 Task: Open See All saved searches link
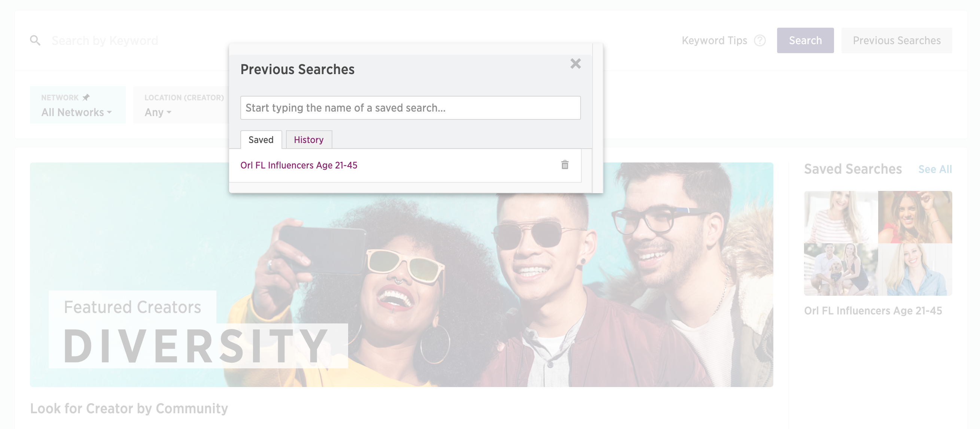click(935, 169)
